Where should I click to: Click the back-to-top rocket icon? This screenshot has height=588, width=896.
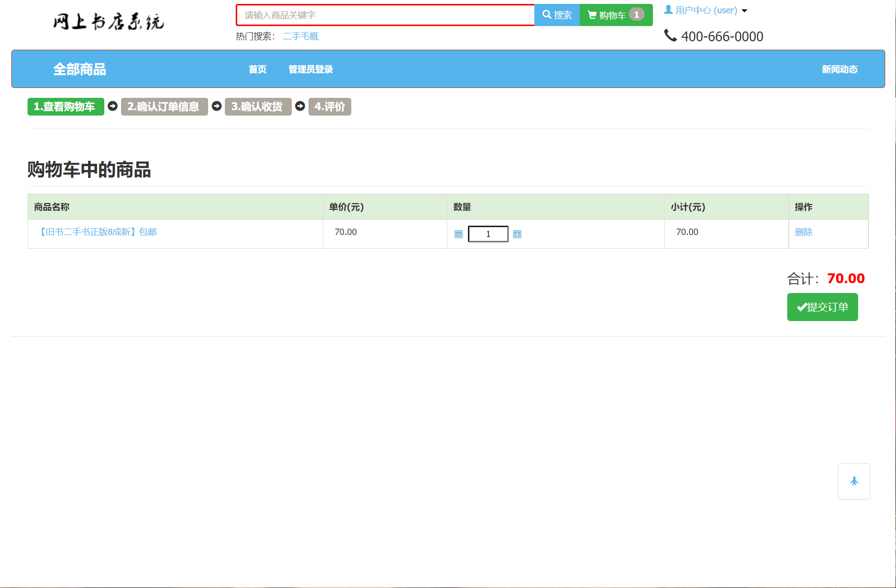(854, 481)
